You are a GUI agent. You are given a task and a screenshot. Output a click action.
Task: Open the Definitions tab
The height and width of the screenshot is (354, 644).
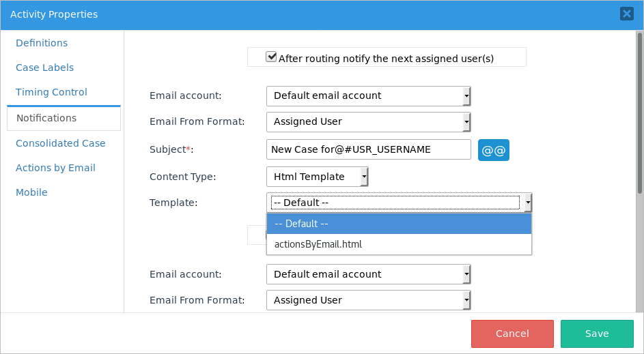(x=42, y=43)
